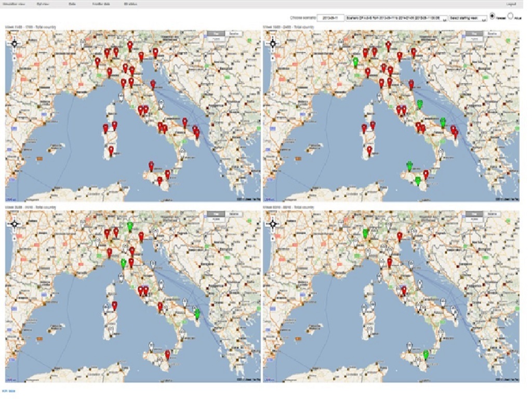
Task: Select the Actual radio button
Action: coord(510,16)
